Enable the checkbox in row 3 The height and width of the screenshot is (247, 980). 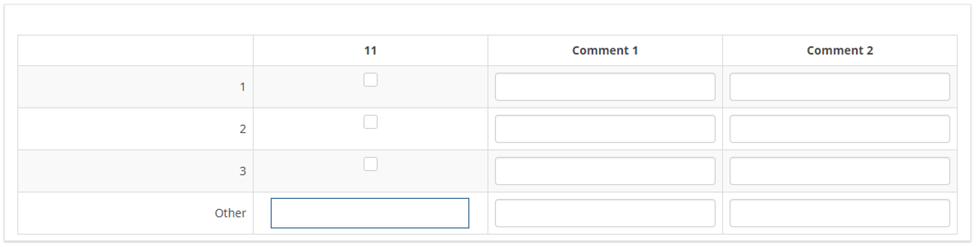pyautogui.click(x=371, y=164)
